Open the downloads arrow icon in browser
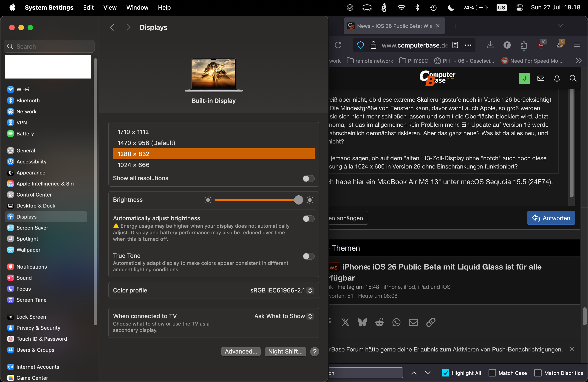This screenshot has width=588, height=382. (490, 45)
